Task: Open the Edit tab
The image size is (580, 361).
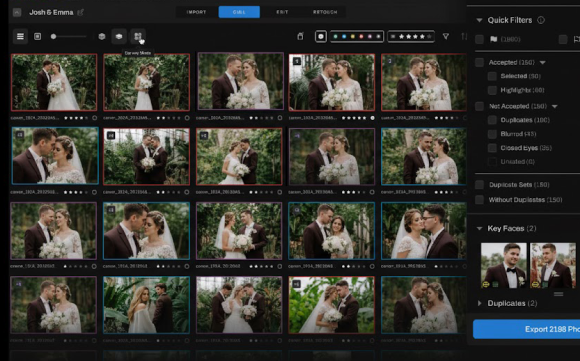Action: tap(282, 12)
